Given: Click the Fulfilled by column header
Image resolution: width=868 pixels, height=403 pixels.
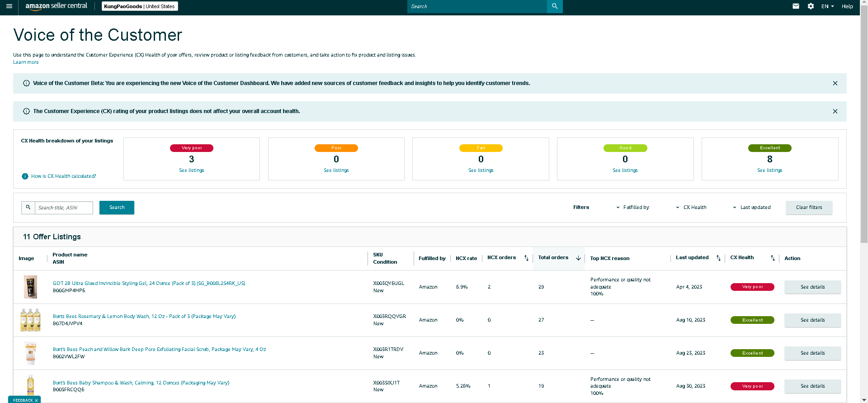Looking at the screenshot, I should [x=432, y=259].
